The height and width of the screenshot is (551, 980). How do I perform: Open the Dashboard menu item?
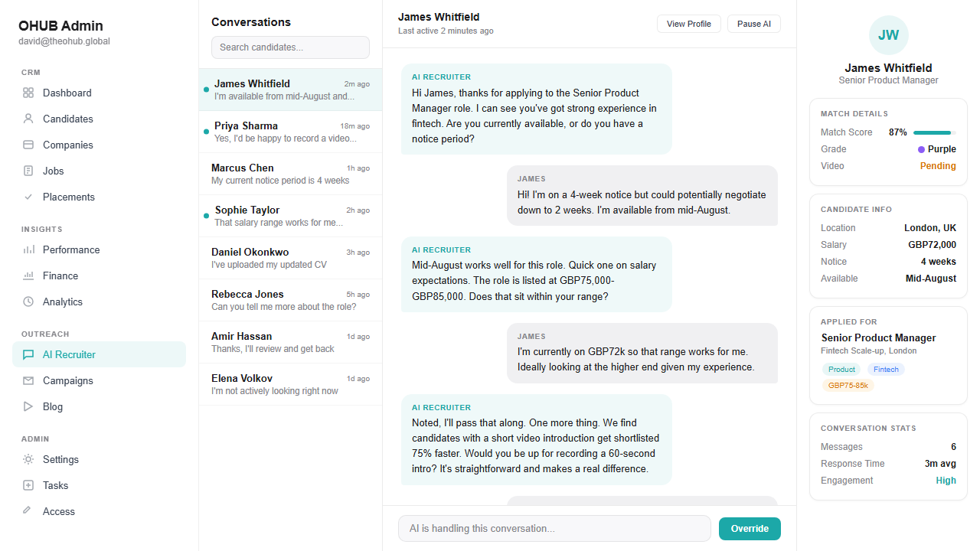[x=99, y=93]
